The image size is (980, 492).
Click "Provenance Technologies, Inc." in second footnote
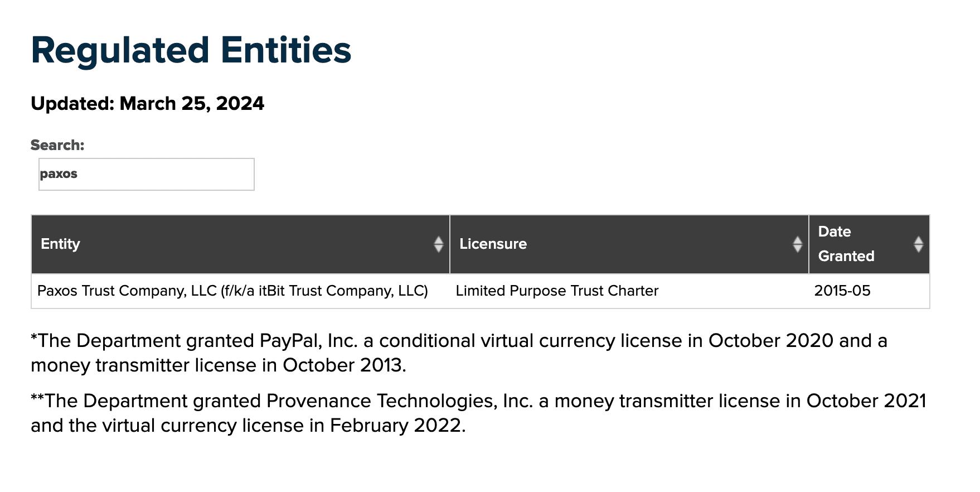pos(400,401)
